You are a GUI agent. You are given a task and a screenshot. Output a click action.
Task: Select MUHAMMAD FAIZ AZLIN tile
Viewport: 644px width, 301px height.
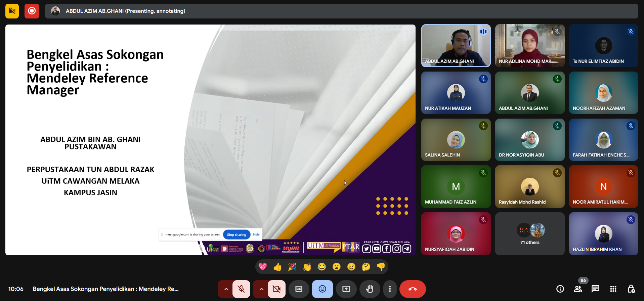456,187
